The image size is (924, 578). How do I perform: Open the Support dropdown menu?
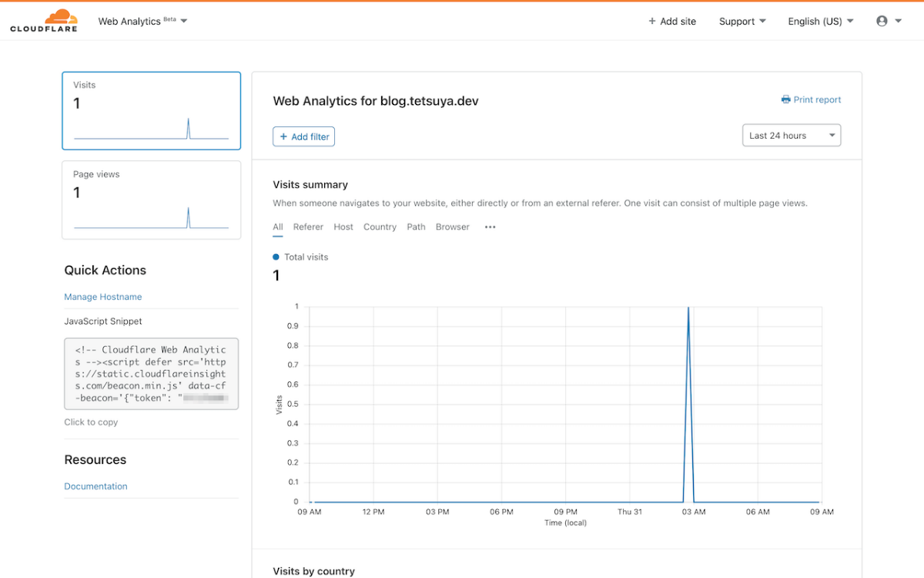[x=742, y=22]
